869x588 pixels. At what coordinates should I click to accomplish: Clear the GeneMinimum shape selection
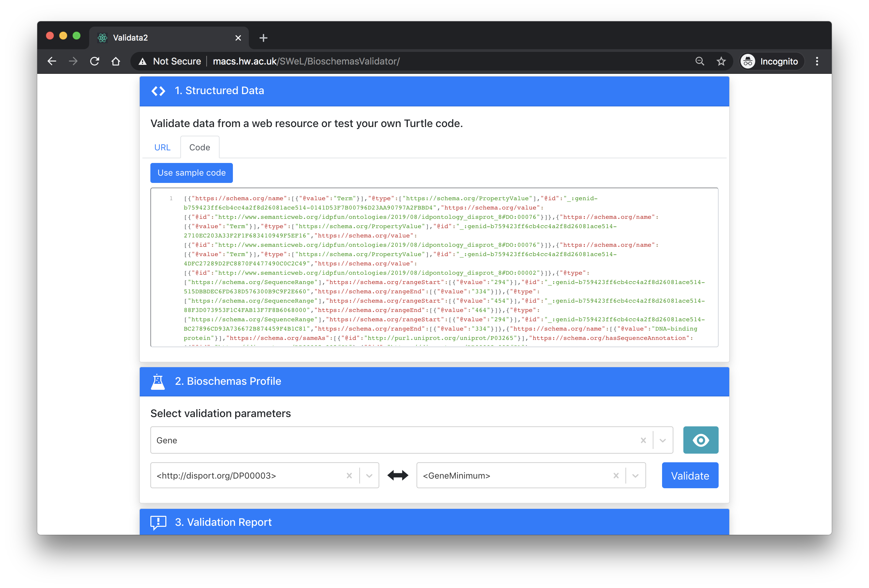click(x=616, y=476)
